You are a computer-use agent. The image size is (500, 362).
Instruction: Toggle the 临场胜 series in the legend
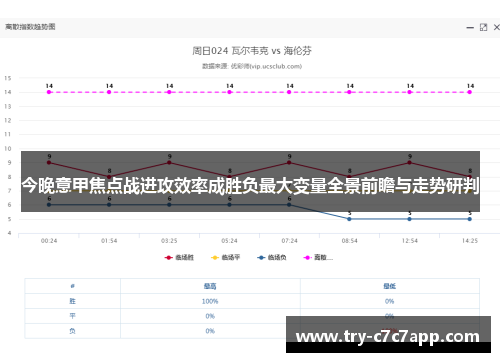click(179, 257)
